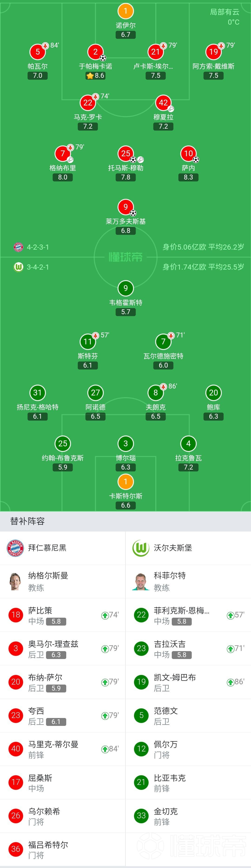This screenshot has height=868, width=251.
Task: View coach 纳格尔斯曼 photo
Action: 15,582
